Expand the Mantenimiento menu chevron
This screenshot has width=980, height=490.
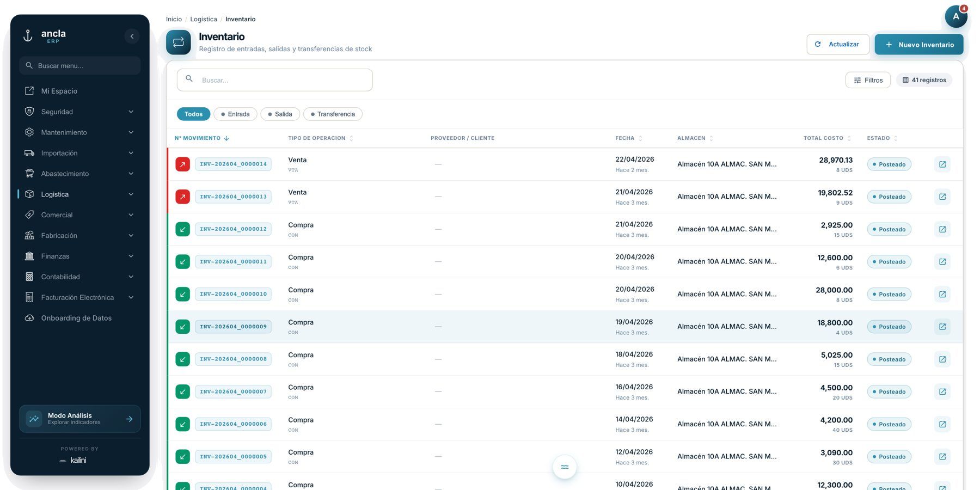click(x=131, y=132)
